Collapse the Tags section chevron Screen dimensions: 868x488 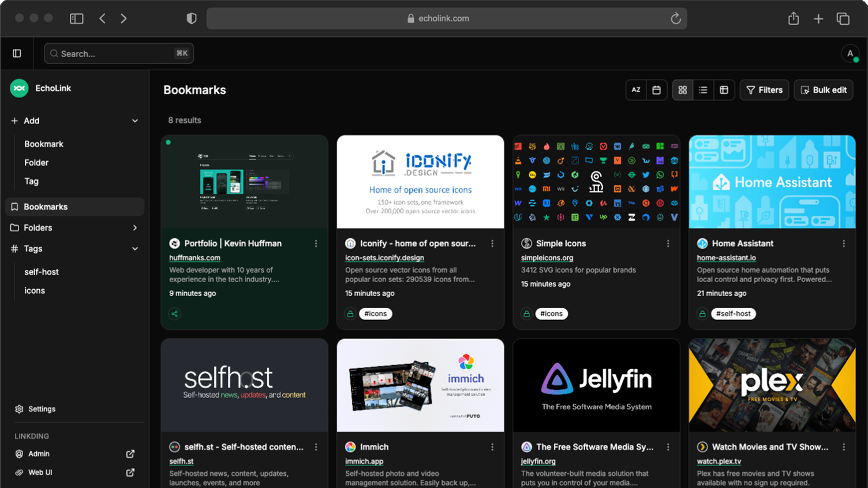[135, 249]
